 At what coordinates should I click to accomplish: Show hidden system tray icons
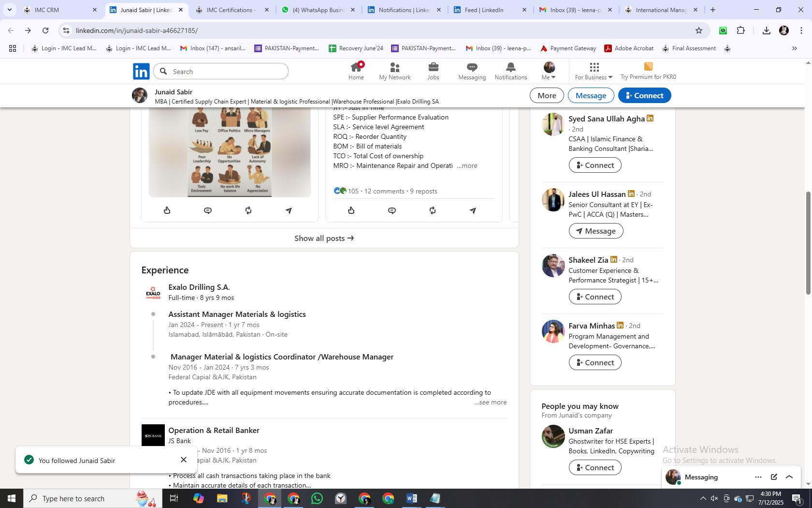703,498
